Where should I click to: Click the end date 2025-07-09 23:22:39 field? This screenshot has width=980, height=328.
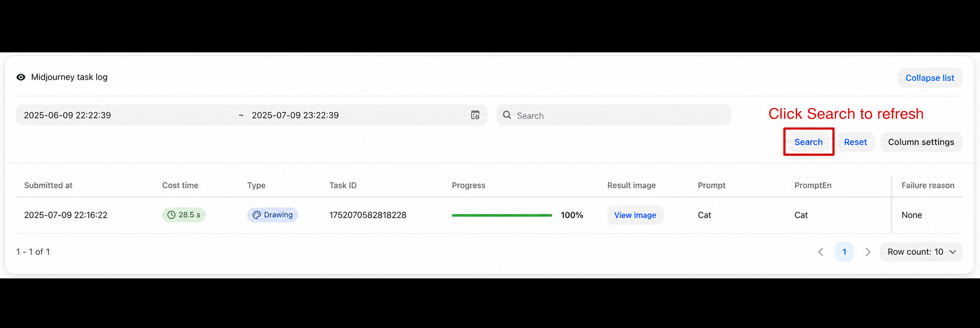(x=295, y=115)
